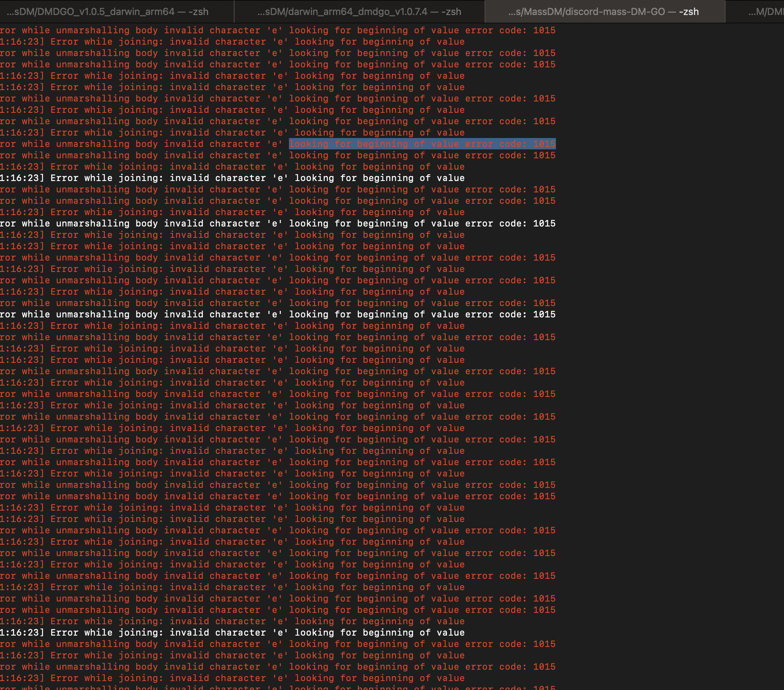The height and width of the screenshot is (690, 784).
Task: Click the very first terminal output line
Action: (278, 30)
